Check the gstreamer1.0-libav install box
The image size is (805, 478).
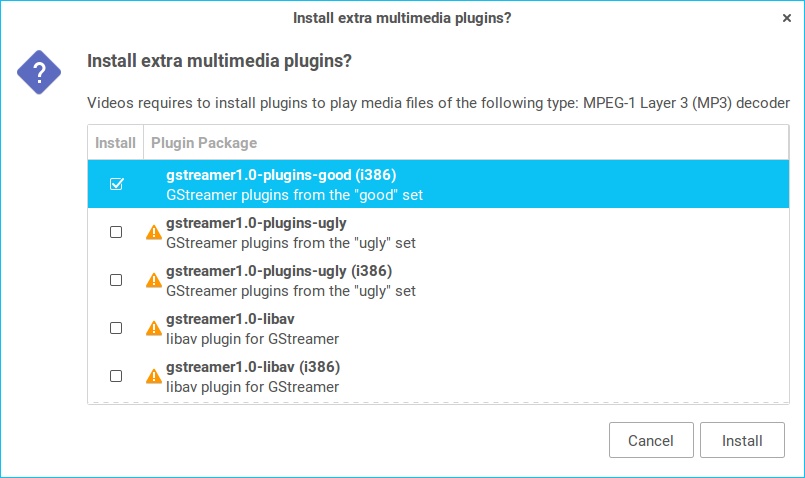tap(116, 328)
